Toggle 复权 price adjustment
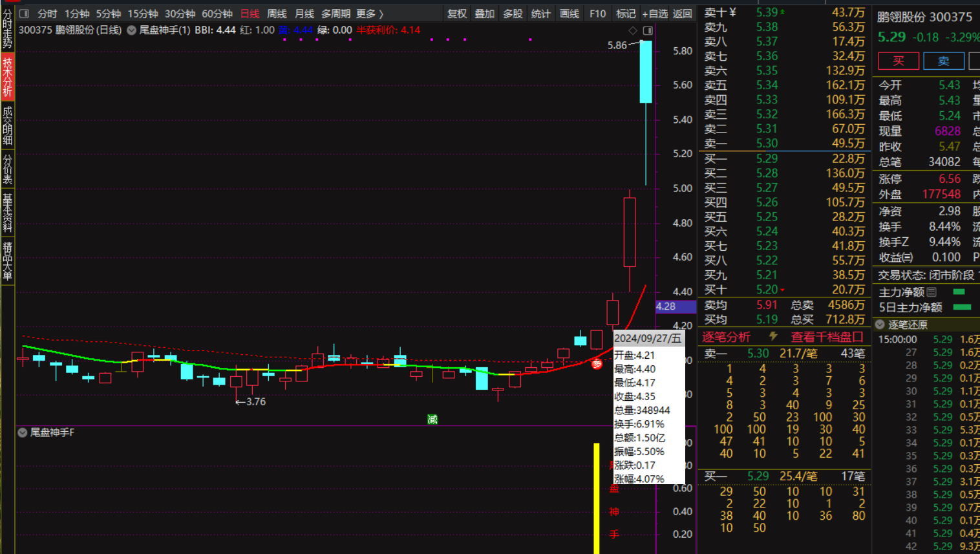 [x=457, y=14]
